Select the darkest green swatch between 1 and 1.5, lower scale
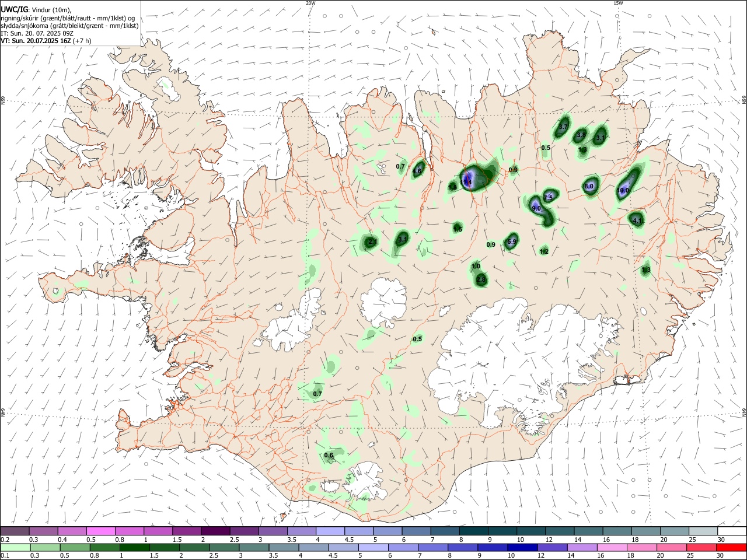747x560 pixels. pyautogui.click(x=134, y=547)
